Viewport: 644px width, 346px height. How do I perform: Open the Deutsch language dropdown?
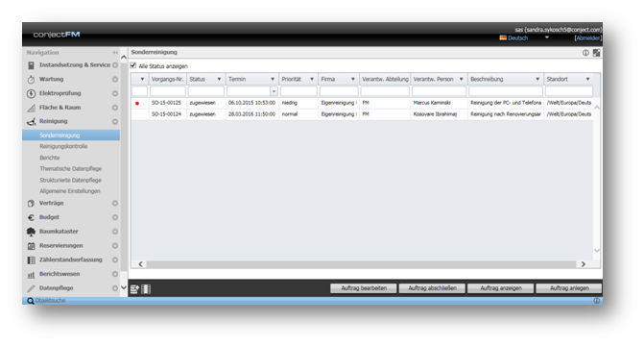[x=547, y=37]
